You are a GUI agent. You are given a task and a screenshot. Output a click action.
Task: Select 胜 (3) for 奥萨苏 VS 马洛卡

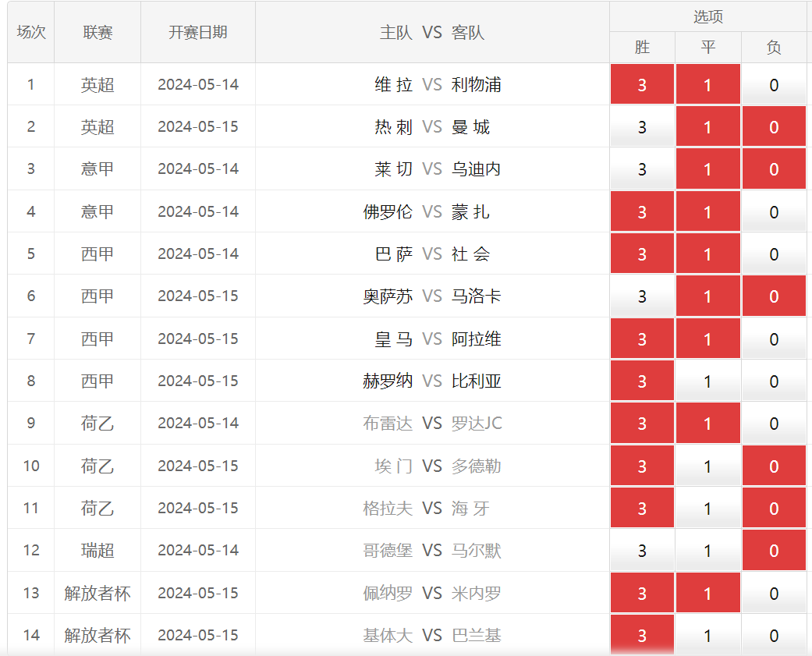(642, 296)
